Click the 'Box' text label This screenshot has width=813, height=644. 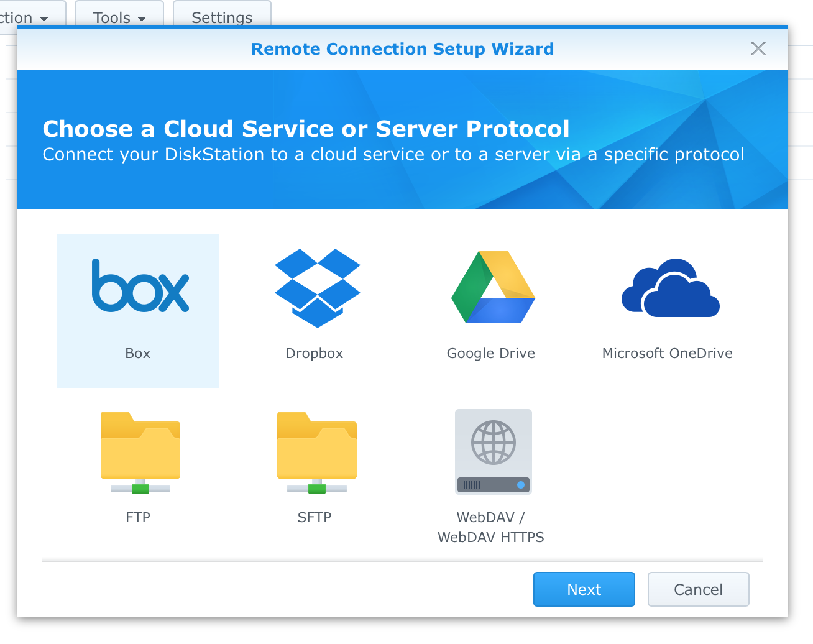[138, 353]
